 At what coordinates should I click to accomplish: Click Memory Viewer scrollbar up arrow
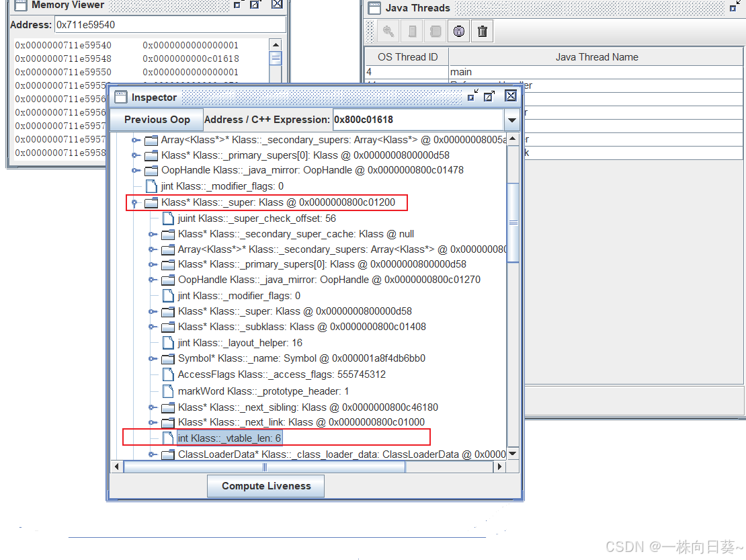click(276, 45)
